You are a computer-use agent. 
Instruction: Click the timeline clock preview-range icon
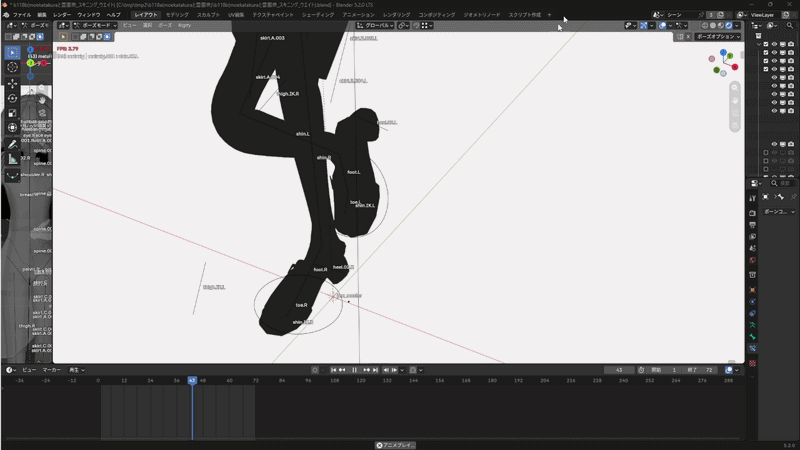tap(641, 370)
